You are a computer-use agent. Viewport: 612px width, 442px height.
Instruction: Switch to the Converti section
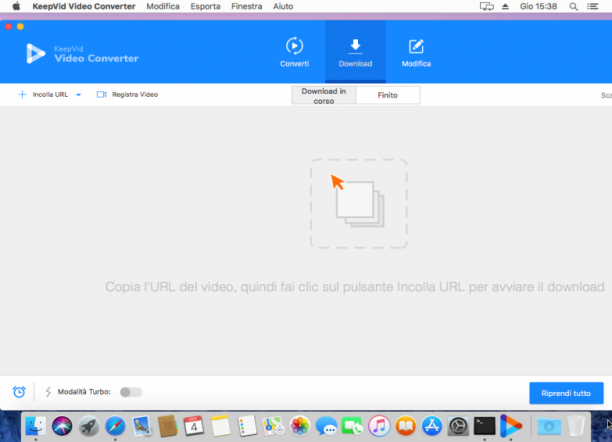click(294, 52)
